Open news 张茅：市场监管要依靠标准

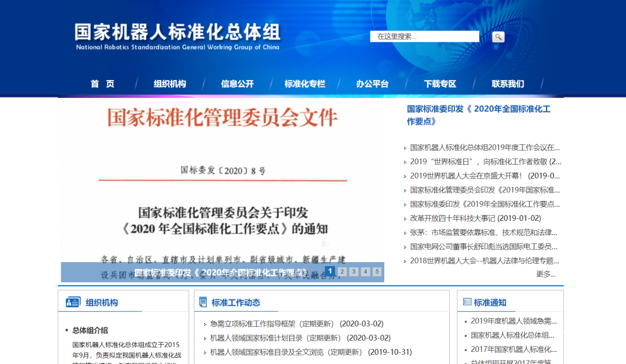click(x=483, y=232)
